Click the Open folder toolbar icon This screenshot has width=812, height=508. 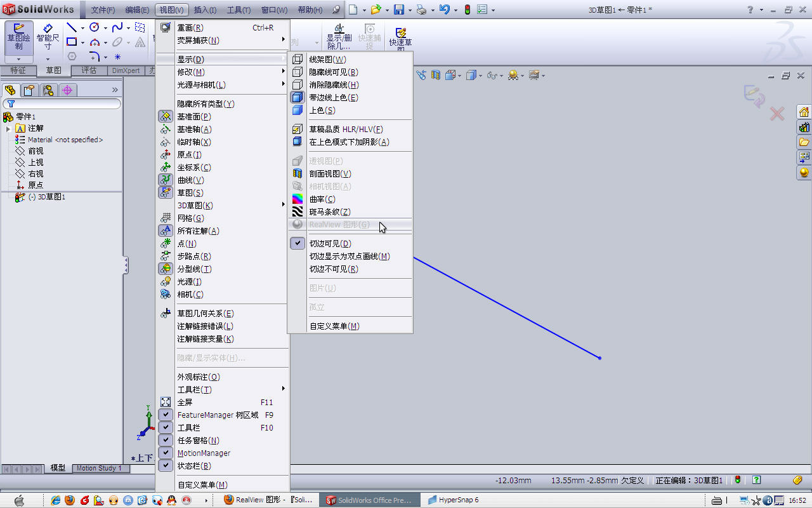376,10
